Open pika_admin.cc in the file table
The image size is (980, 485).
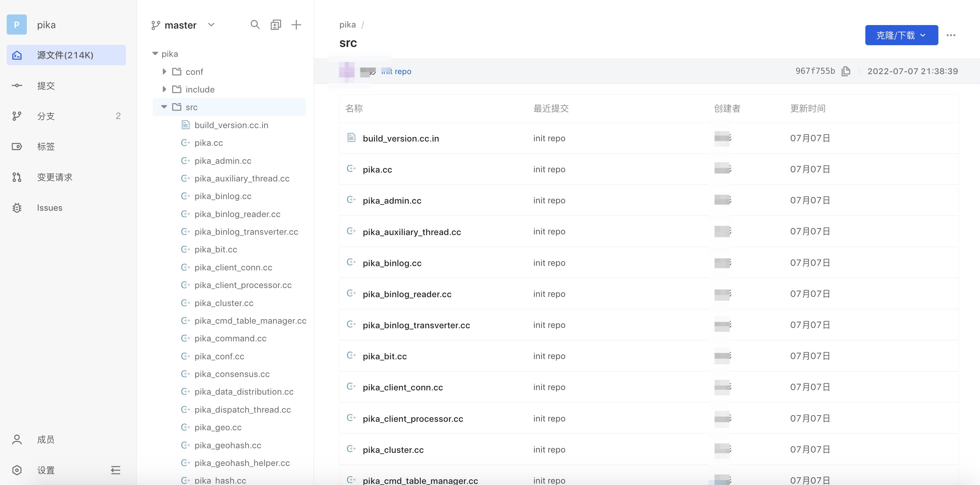[x=392, y=200]
